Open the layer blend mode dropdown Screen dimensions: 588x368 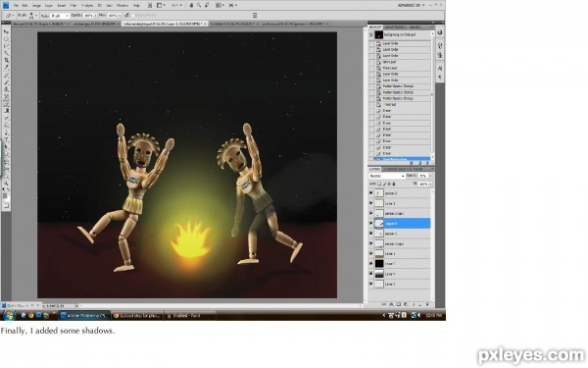coord(387,176)
